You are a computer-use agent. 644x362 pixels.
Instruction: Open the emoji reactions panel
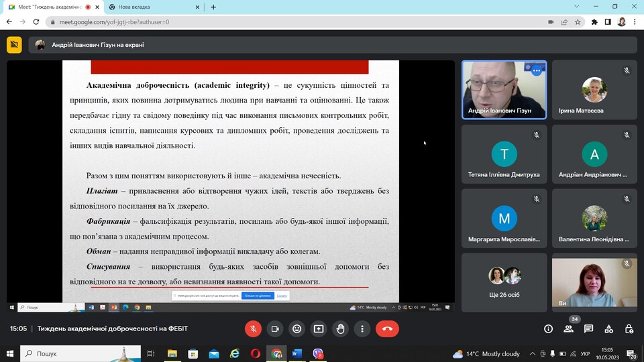pos(297,328)
